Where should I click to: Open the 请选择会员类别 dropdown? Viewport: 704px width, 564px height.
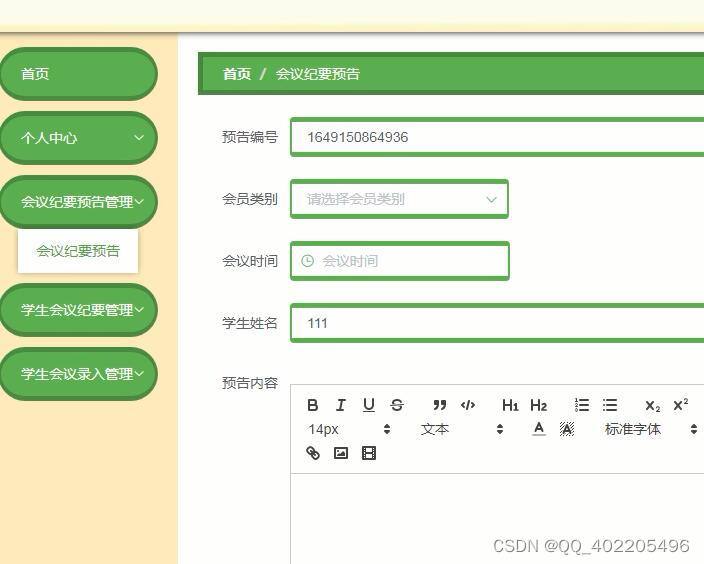(400, 199)
